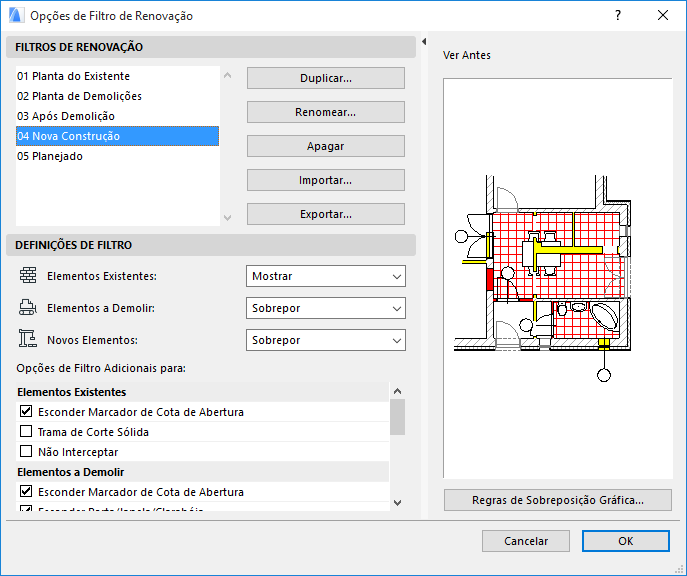Click the new elements crane icon
Viewport: 687px width, 576px height.
[28, 340]
